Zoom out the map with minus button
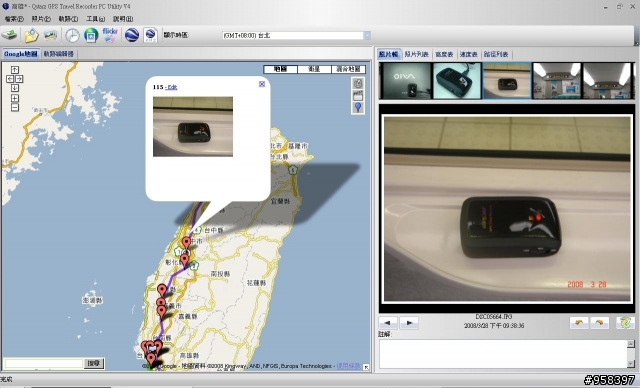640x388 pixels. point(15,108)
